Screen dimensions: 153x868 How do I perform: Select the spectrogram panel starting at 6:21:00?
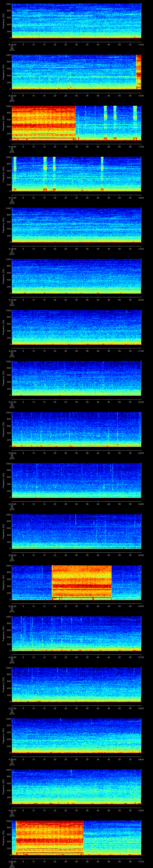76,378
